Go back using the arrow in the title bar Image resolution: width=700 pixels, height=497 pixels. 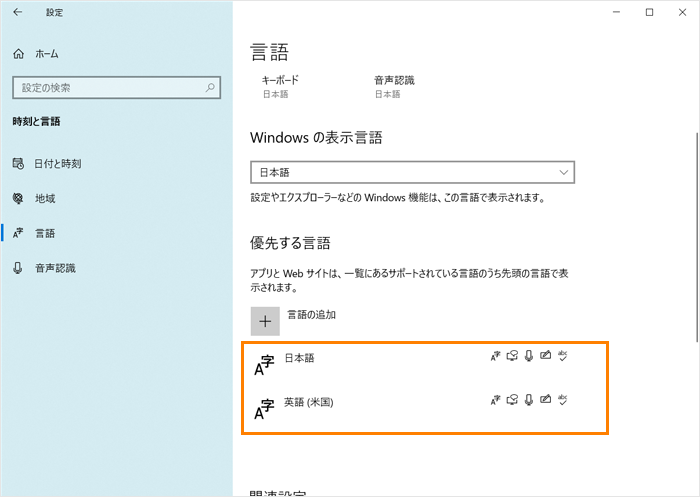[18, 12]
